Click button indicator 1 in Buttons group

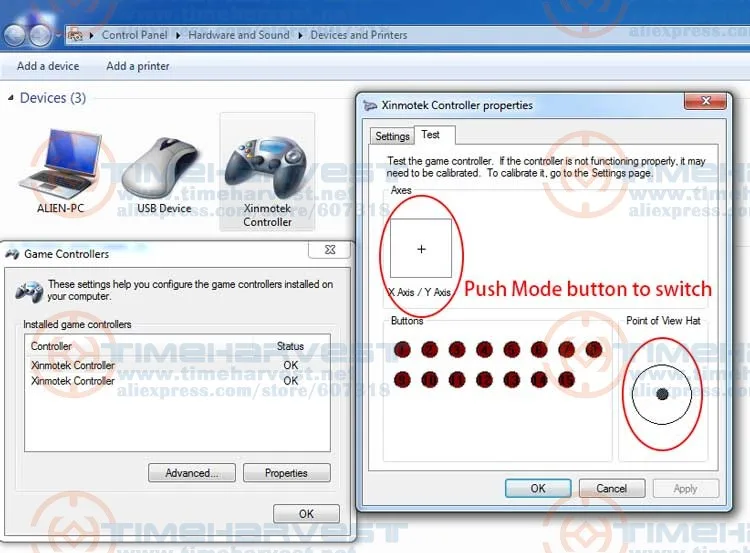pos(402,350)
